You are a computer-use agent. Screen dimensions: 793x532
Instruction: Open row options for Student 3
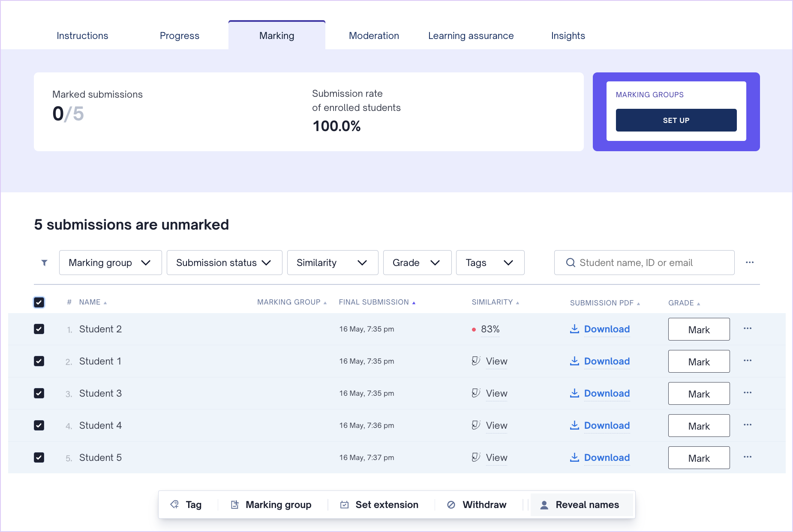[x=748, y=393]
